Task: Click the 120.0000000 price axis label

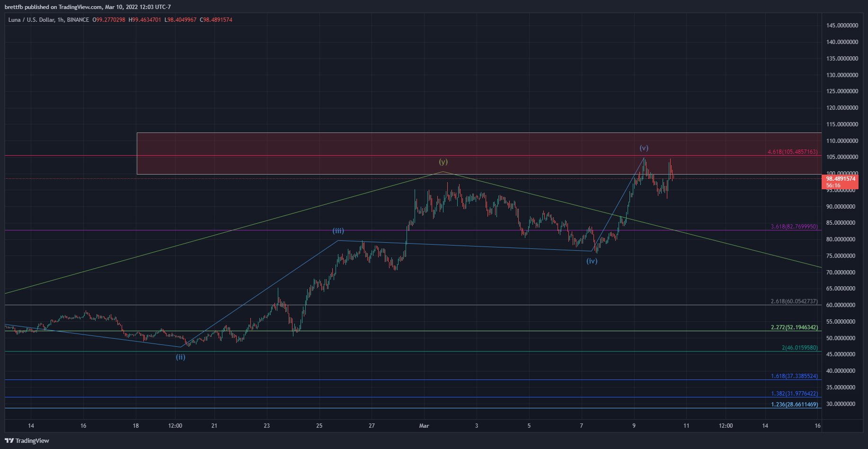Action: click(x=842, y=108)
